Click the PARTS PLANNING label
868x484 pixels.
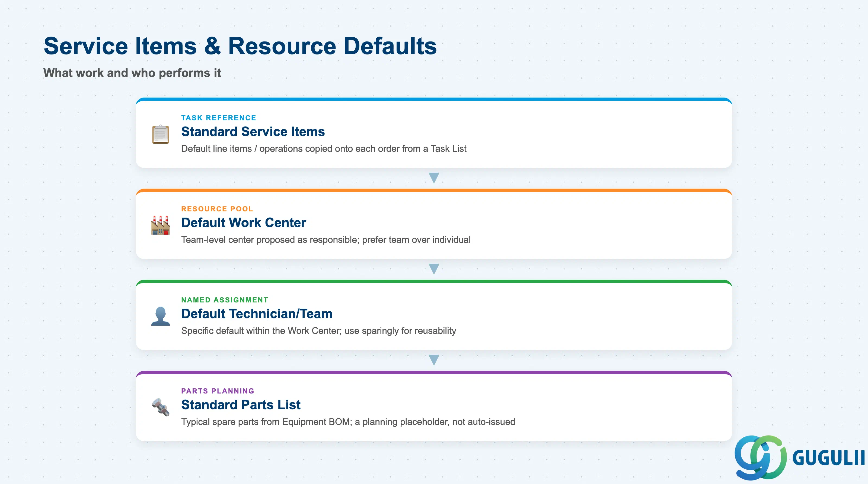pos(218,391)
